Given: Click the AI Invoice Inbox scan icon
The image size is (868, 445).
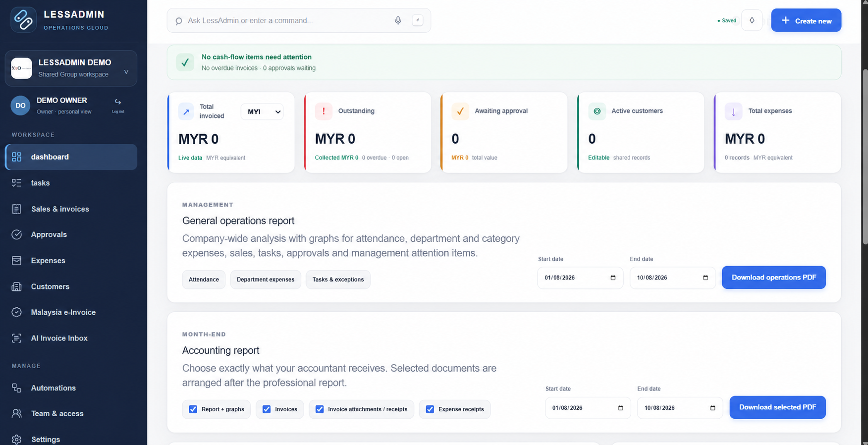Looking at the screenshot, I should [17, 338].
